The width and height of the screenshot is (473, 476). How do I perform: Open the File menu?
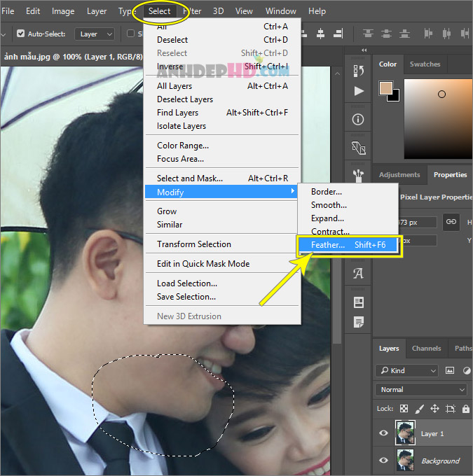[x=8, y=11]
